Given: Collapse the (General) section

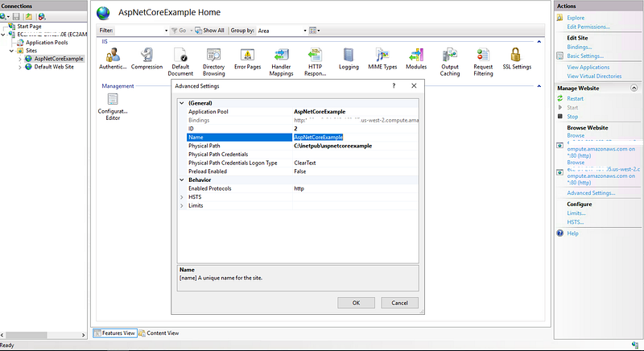Looking at the screenshot, I should 182,103.
